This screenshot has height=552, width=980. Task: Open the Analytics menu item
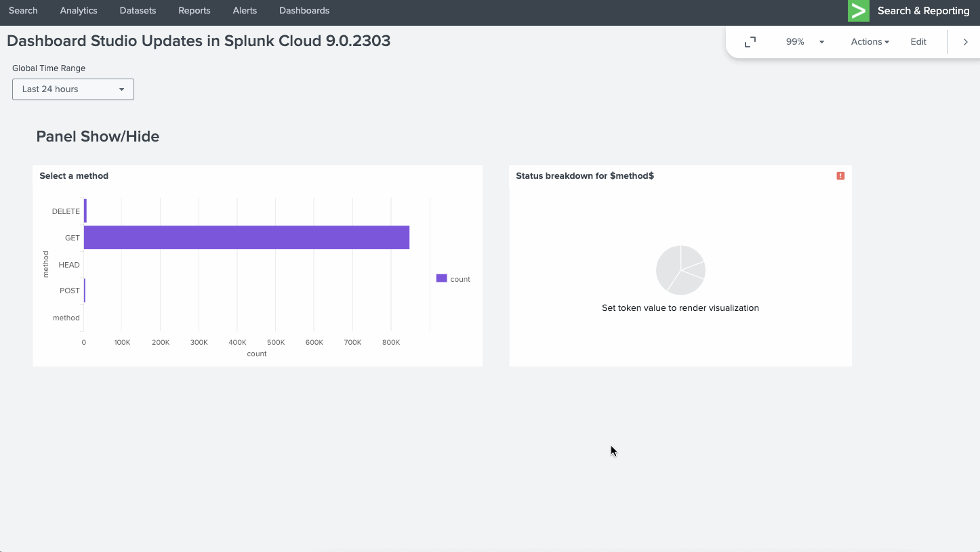point(79,11)
